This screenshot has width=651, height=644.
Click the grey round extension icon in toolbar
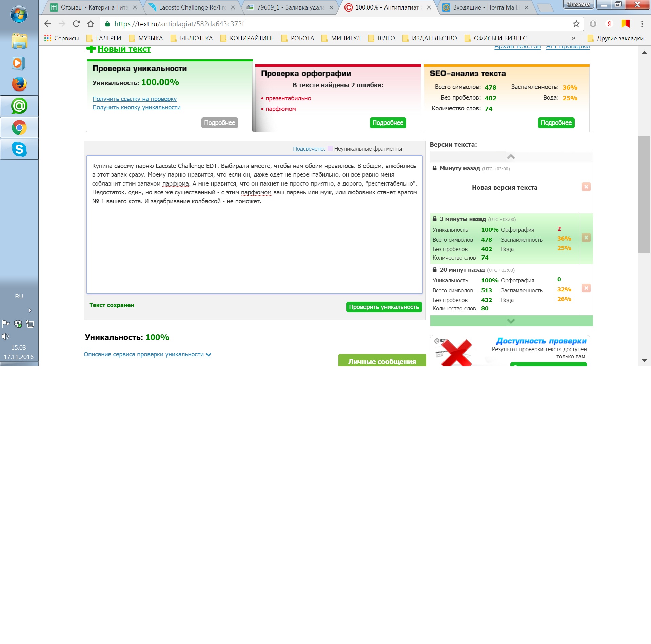point(593,24)
